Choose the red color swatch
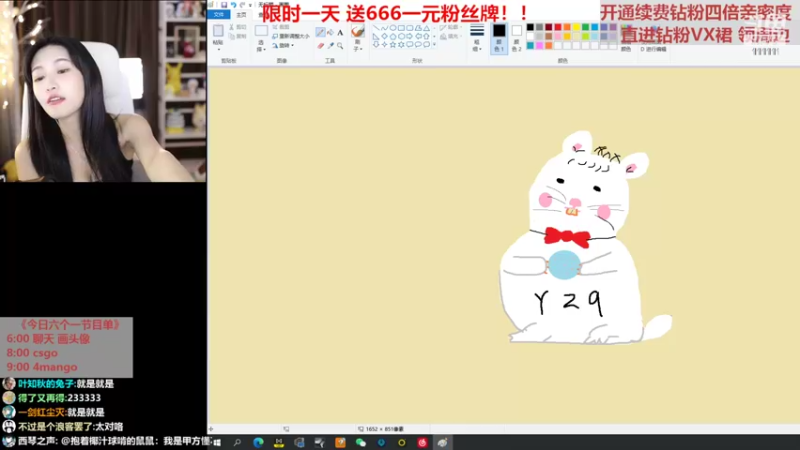800x450 pixels. coord(558,27)
